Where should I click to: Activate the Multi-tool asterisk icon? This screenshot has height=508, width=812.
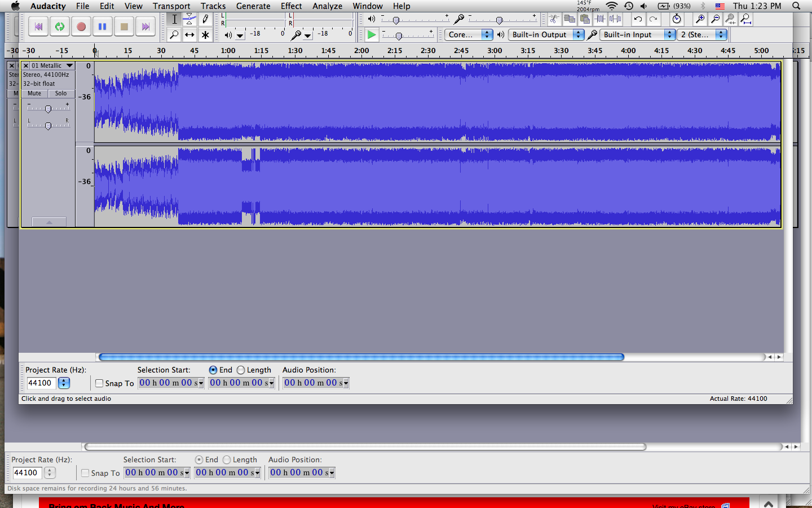click(205, 35)
